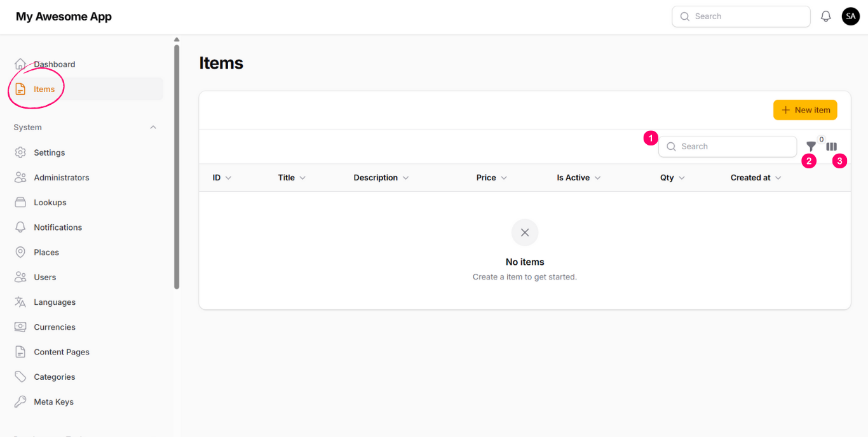Go to Administrators in the sidebar
The width and height of the screenshot is (868, 437).
(61, 178)
